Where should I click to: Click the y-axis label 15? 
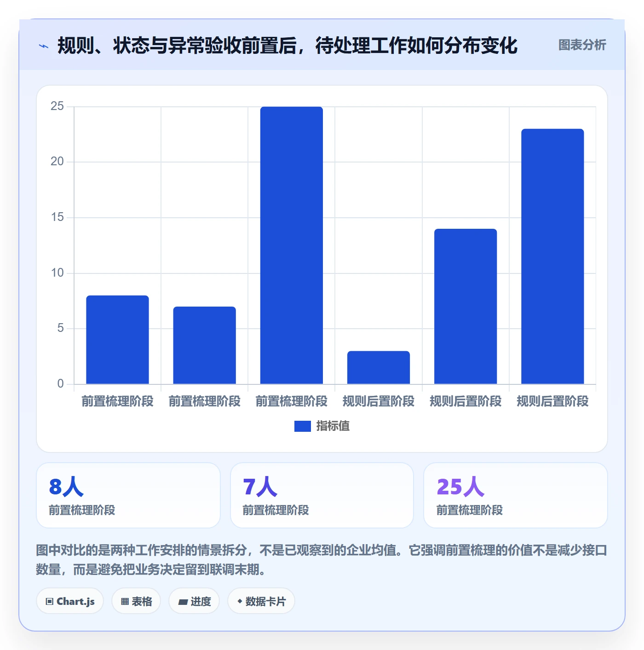tap(57, 217)
